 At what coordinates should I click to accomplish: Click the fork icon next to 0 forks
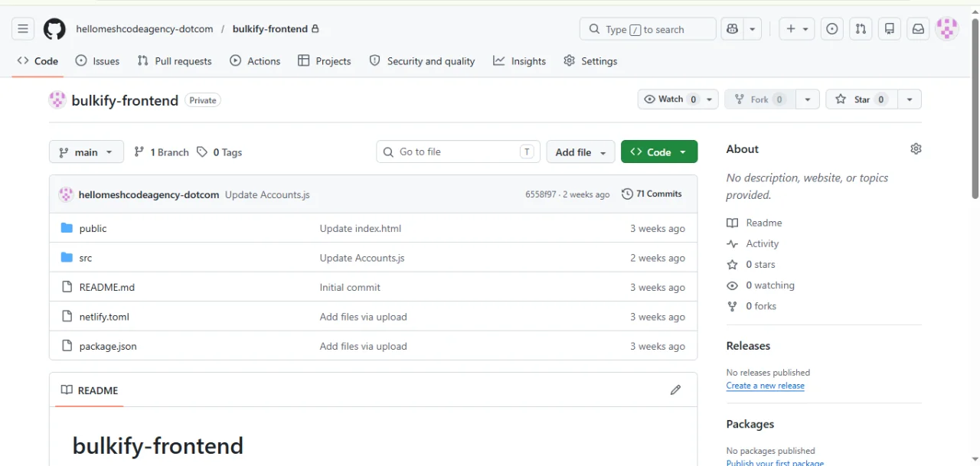[x=733, y=306]
